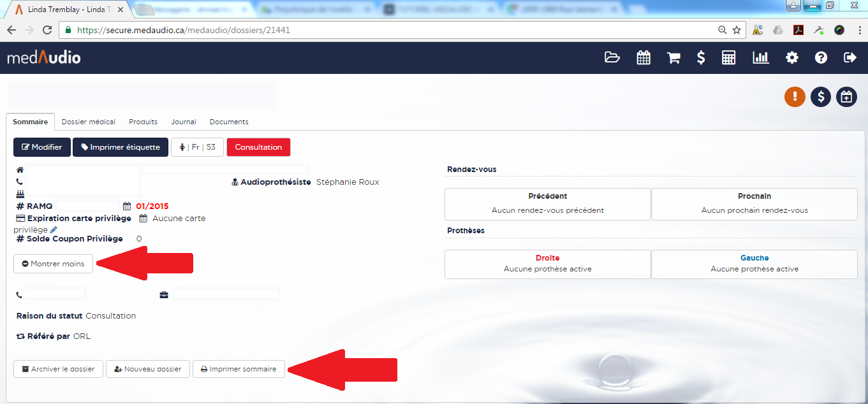Open the bar chart reports icon
Viewport: 868px width, 404px height.
tap(760, 58)
